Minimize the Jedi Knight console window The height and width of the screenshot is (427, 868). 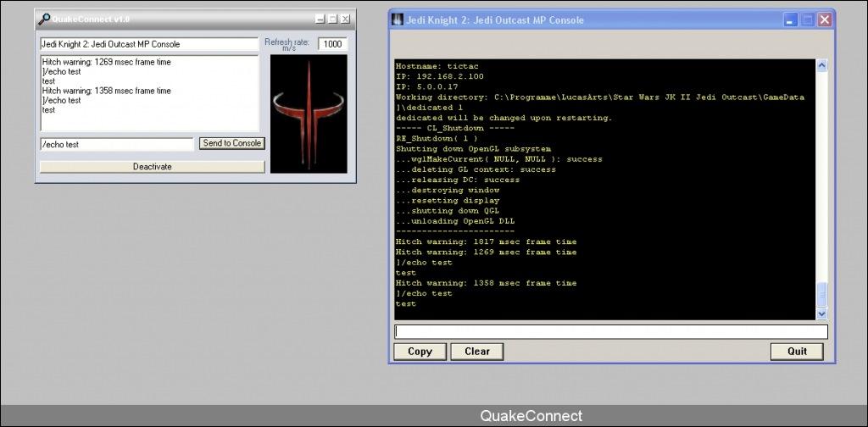tap(790, 19)
